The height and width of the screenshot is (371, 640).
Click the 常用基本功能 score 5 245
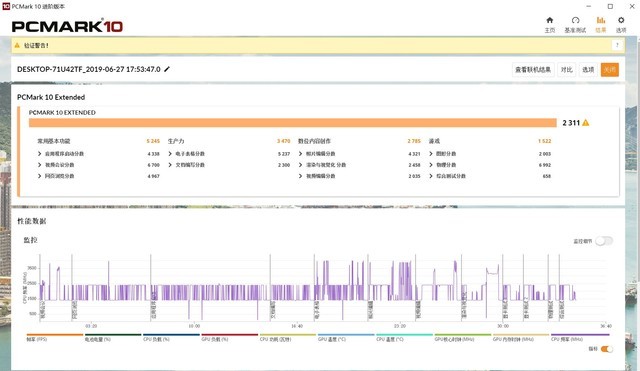pos(153,141)
